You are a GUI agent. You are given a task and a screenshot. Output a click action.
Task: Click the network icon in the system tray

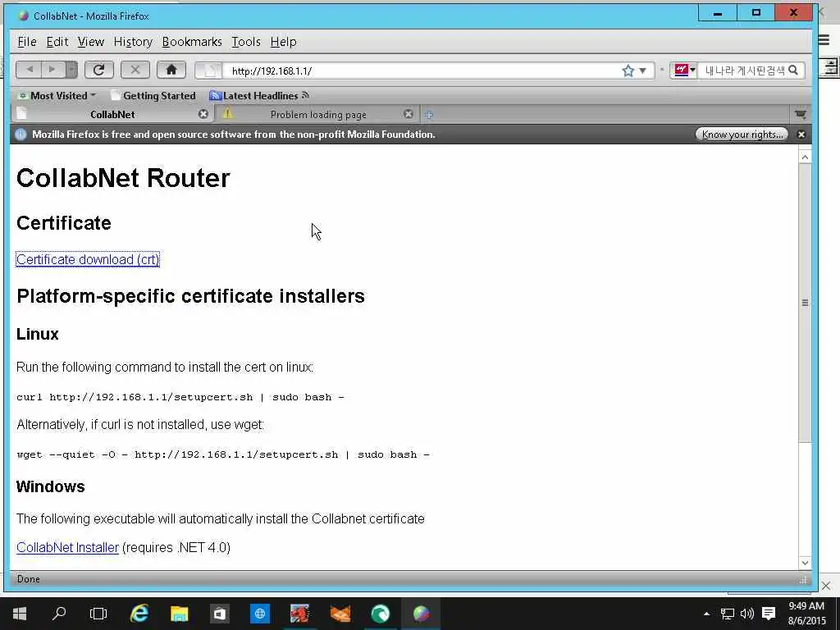tap(727, 614)
